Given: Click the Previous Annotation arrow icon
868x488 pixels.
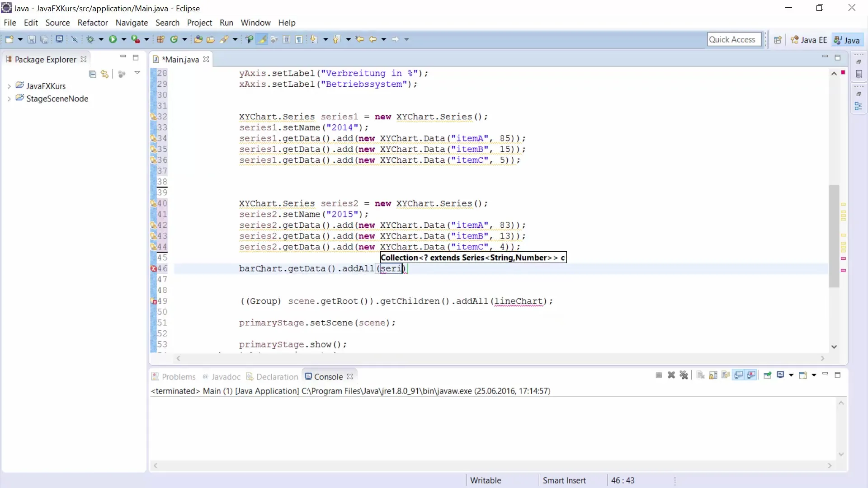Looking at the screenshot, I should (336, 39).
